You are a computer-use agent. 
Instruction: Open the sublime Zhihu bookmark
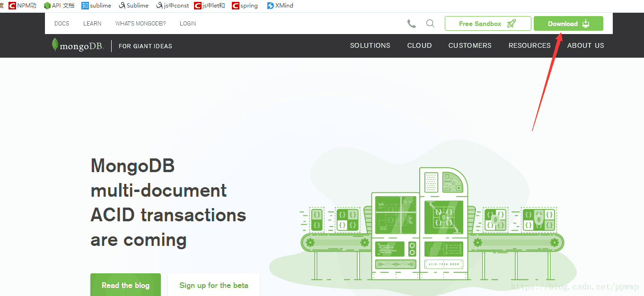pyautogui.click(x=97, y=6)
